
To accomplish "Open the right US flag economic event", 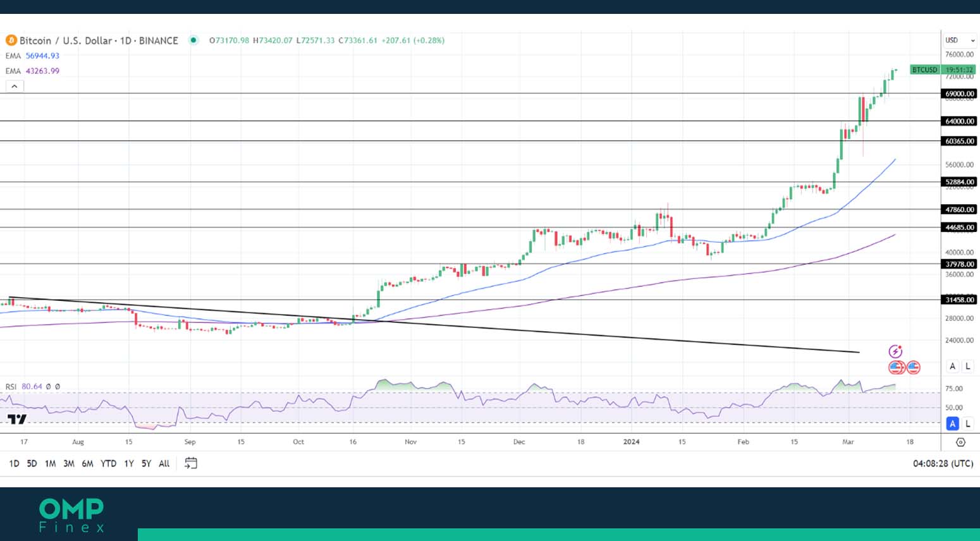I will click(913, 367).
